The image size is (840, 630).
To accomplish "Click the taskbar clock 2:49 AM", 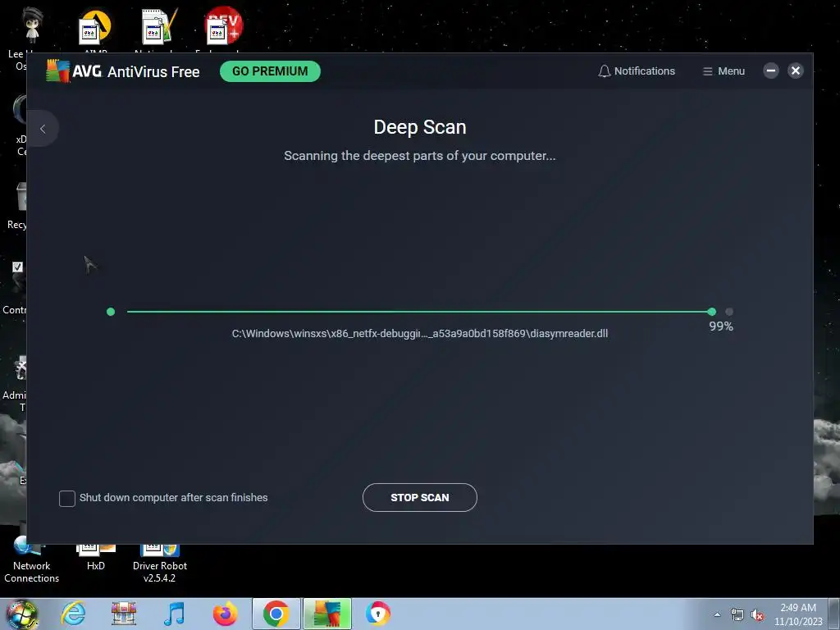I will click(x=798, y=614).
